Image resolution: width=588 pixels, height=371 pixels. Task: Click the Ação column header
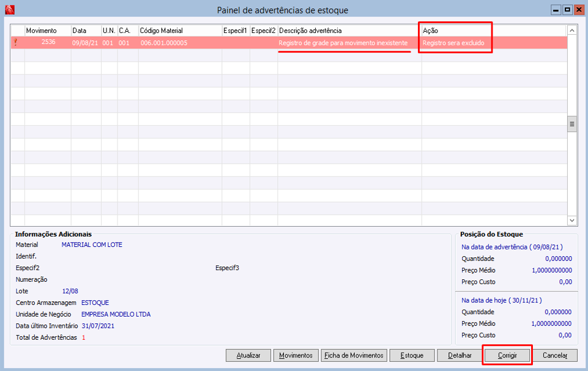[494, 31]
